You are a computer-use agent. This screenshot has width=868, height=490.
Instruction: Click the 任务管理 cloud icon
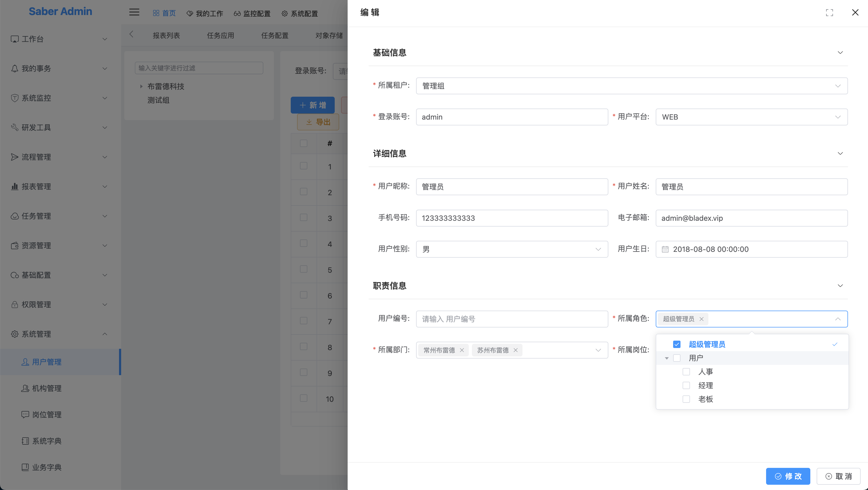[x=14, y=216]
